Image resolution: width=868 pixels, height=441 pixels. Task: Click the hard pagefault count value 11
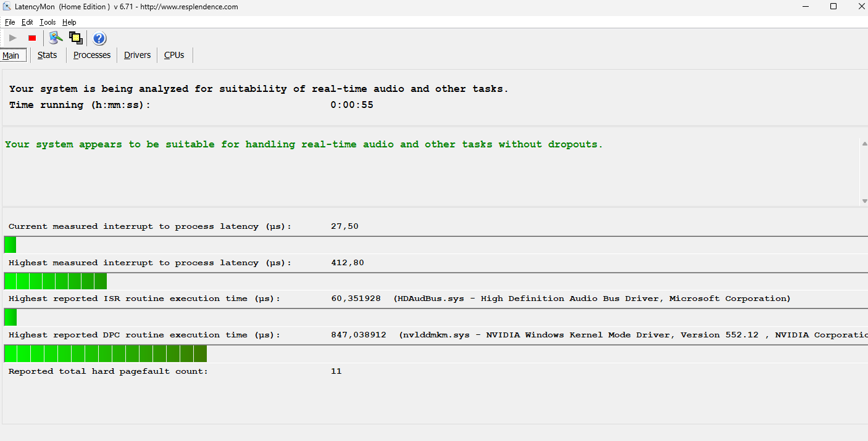(x=336, y=371)
